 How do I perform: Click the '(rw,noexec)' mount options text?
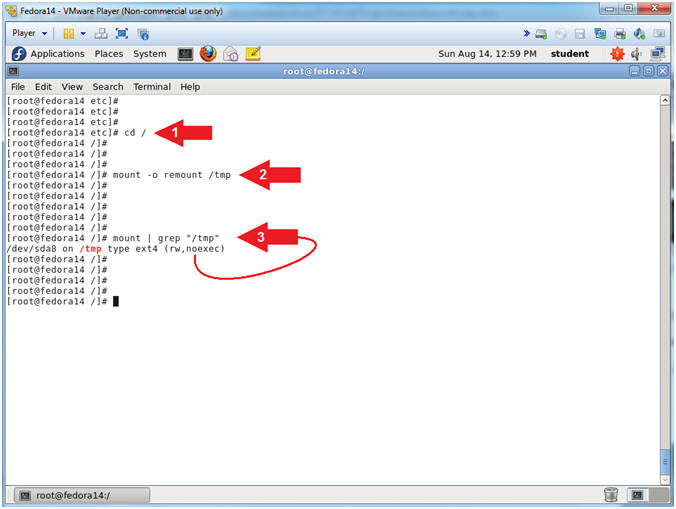[194, 249]
